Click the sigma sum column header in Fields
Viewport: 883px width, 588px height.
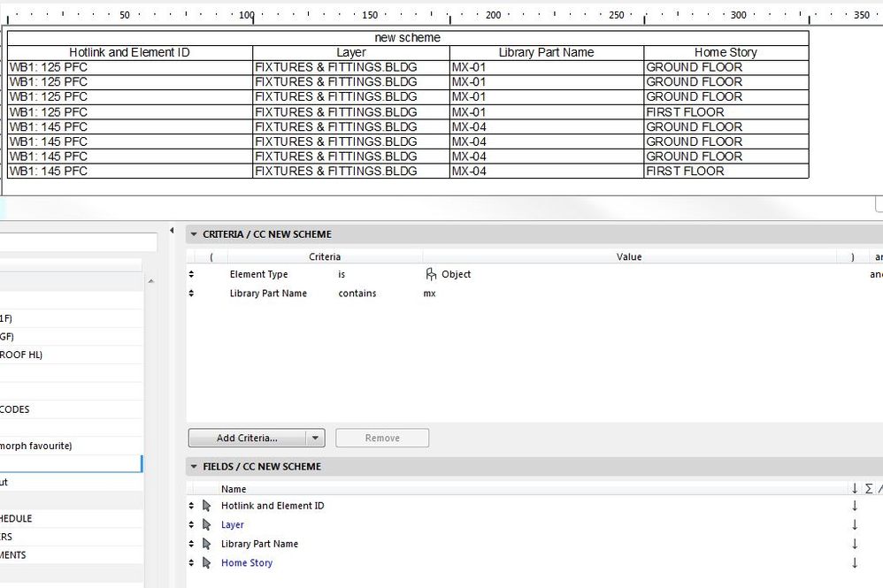pyautogui.click(x=869, y=488)
